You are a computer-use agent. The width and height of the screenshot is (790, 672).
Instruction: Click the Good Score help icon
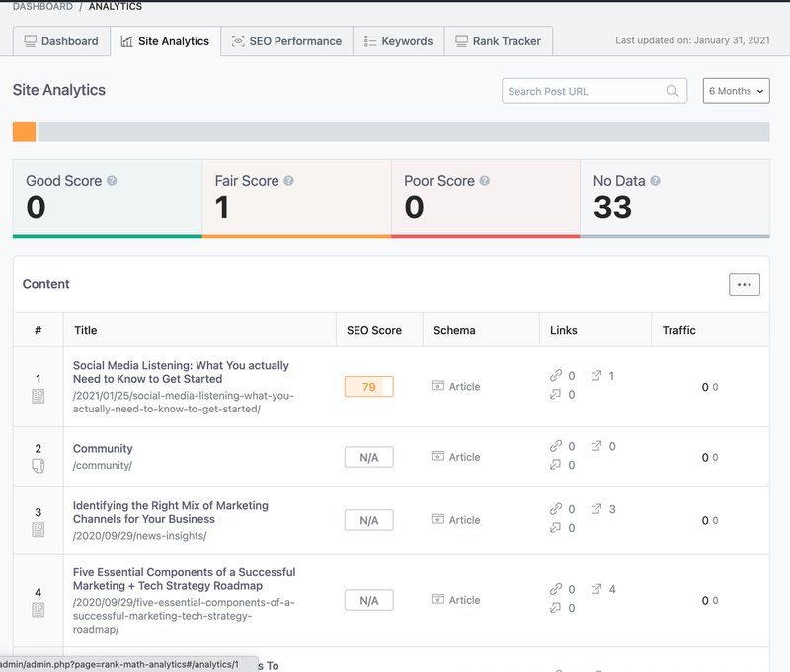tap(112, 181)
